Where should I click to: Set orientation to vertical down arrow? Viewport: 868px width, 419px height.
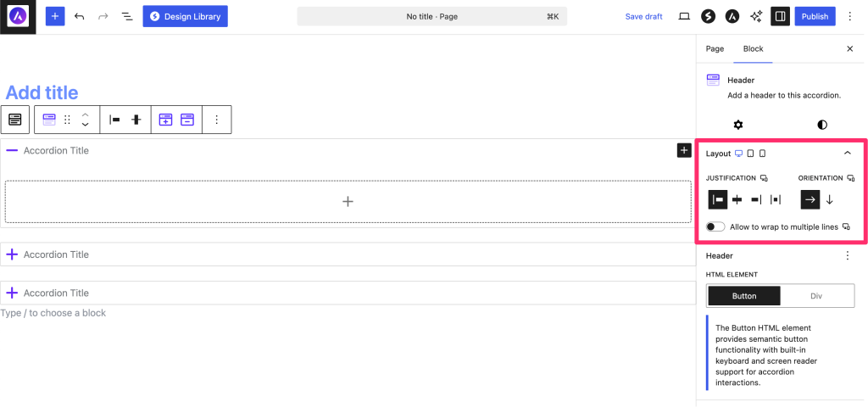pyautogui.click(x=830, y=199)
